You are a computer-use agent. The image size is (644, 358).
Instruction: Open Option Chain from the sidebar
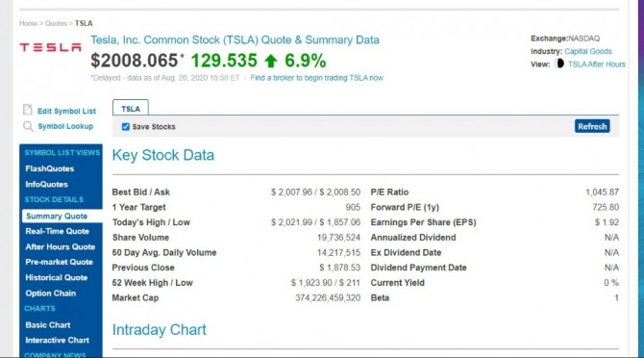tap(51, 294)
